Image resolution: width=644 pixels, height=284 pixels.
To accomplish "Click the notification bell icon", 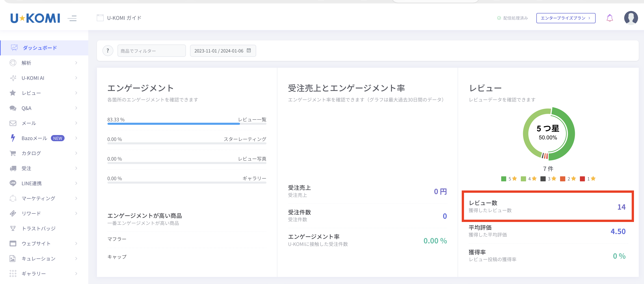I will 610,18.
